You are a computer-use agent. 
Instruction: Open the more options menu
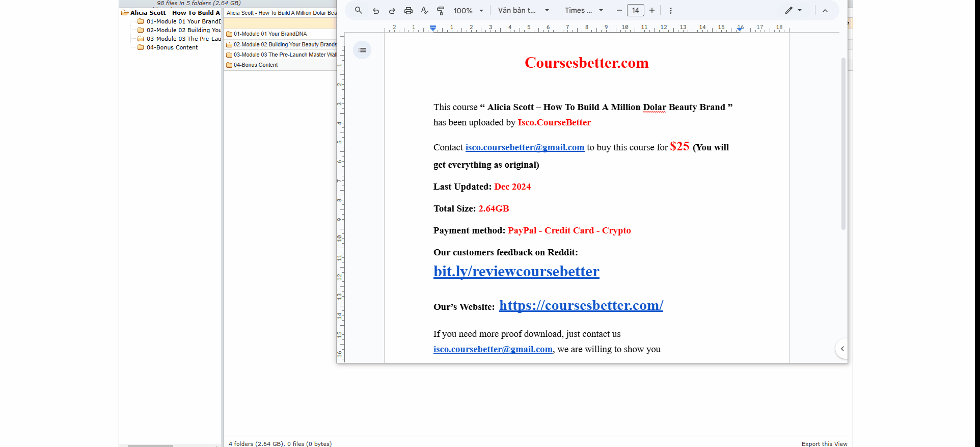[670, 11]
